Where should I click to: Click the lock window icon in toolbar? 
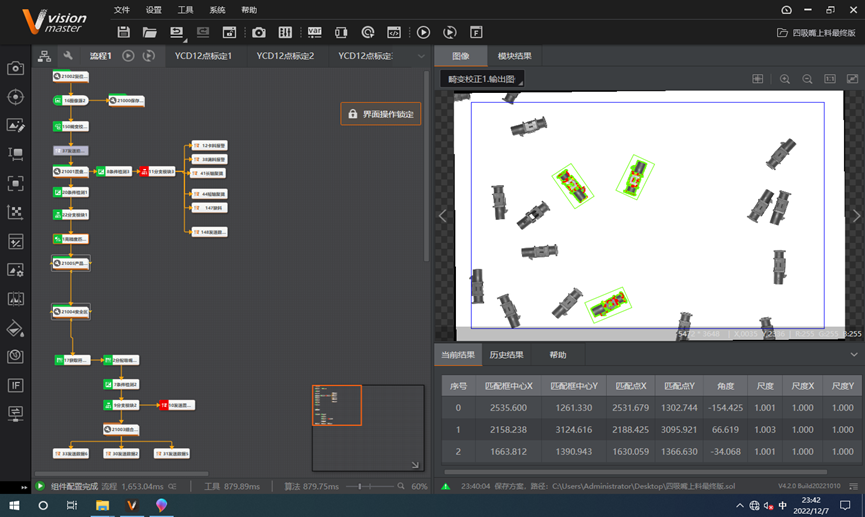pos(229,33)
